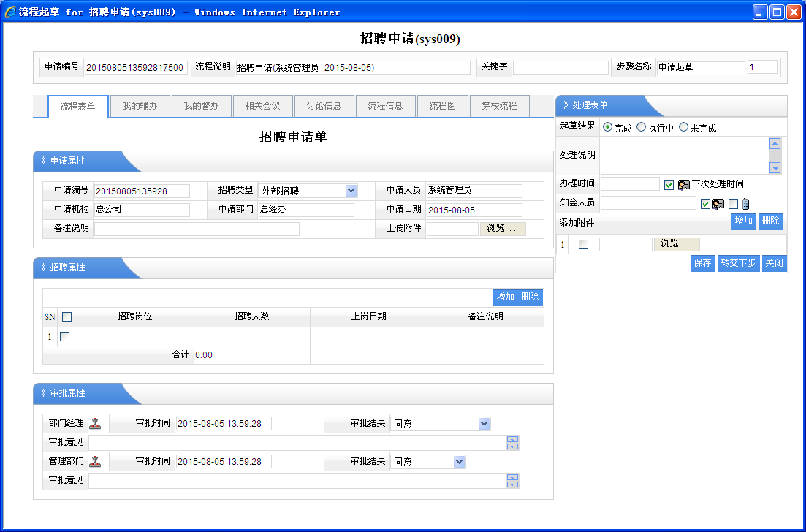Open the 我的督办 tab
806x532 pixels.
[201, 106]
